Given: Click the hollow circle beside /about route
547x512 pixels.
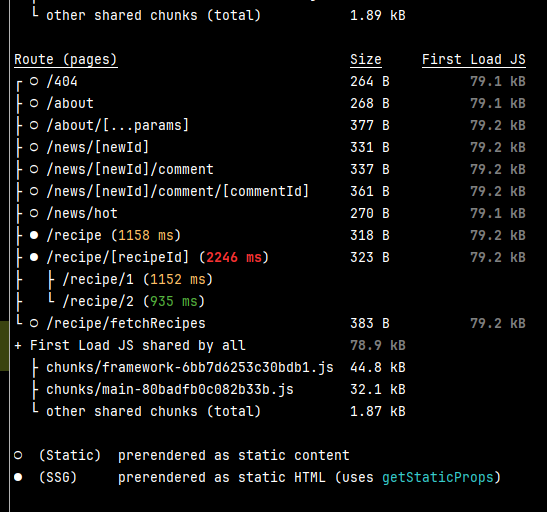Looking at the screenshot, I should (34, 103).
